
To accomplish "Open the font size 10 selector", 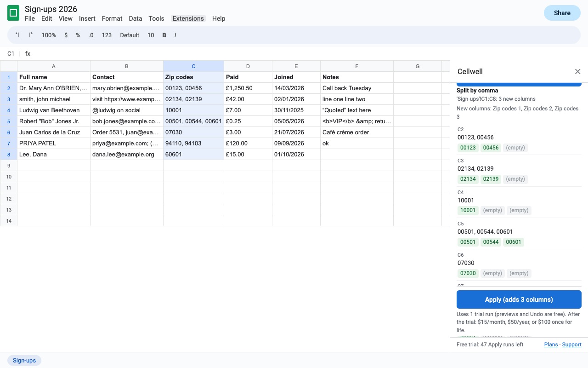I will (x=151, y=35).
